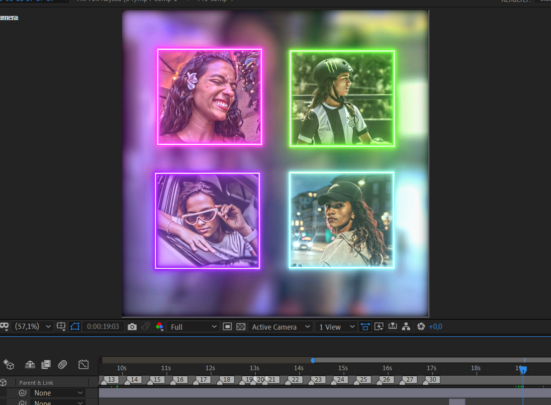Select the pink neon framed smiling photo
This screenshot has height=405, width=551.
[x=209, y=97]
